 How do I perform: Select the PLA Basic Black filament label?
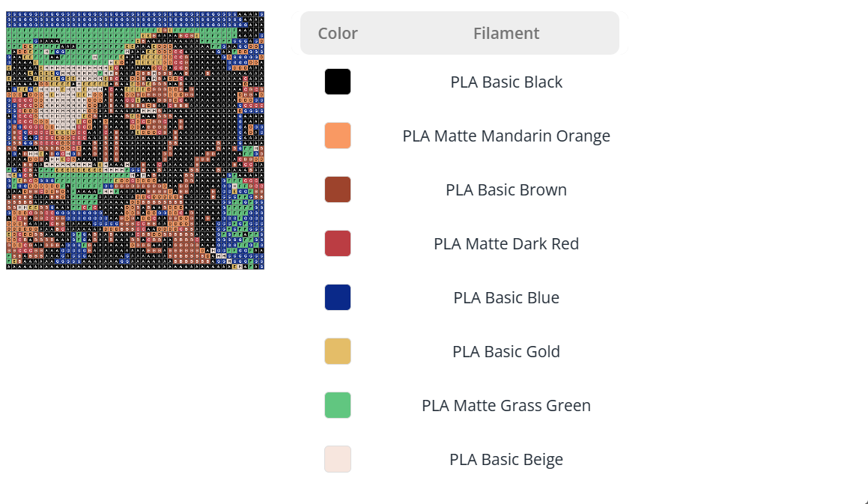(506, 82)
